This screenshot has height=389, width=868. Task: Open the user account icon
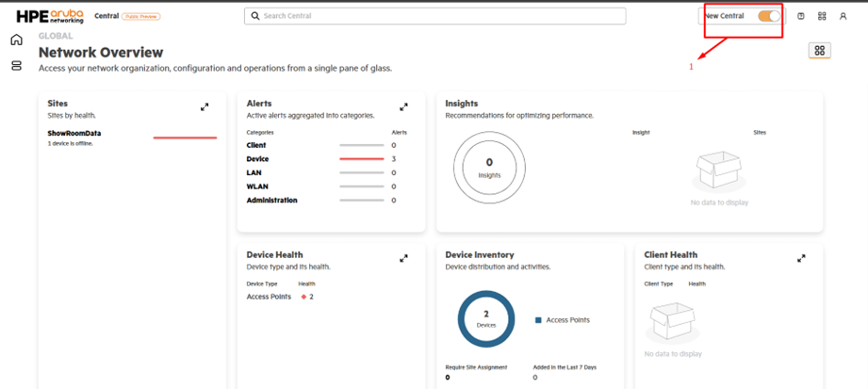[x=843, y=16]
